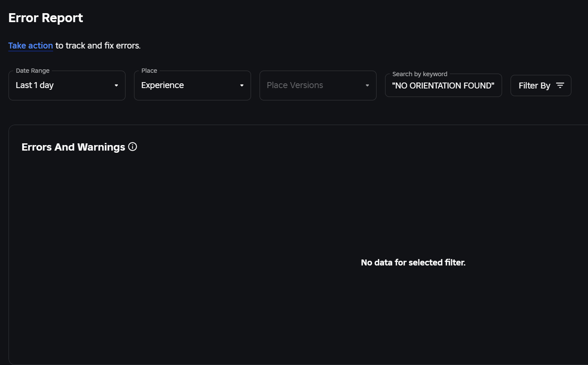This screenshot has width=588, height=365.
Task: Select the "Last 1 day" value text
Action: pyautogui.click(x=34, y=85)
